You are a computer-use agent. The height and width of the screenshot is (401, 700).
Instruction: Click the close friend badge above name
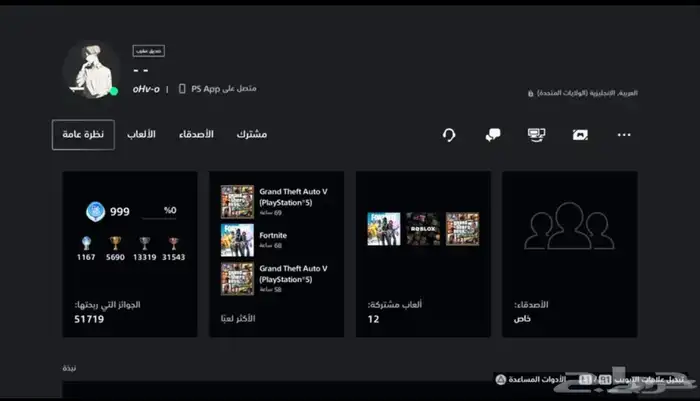[x=149, y=50]
